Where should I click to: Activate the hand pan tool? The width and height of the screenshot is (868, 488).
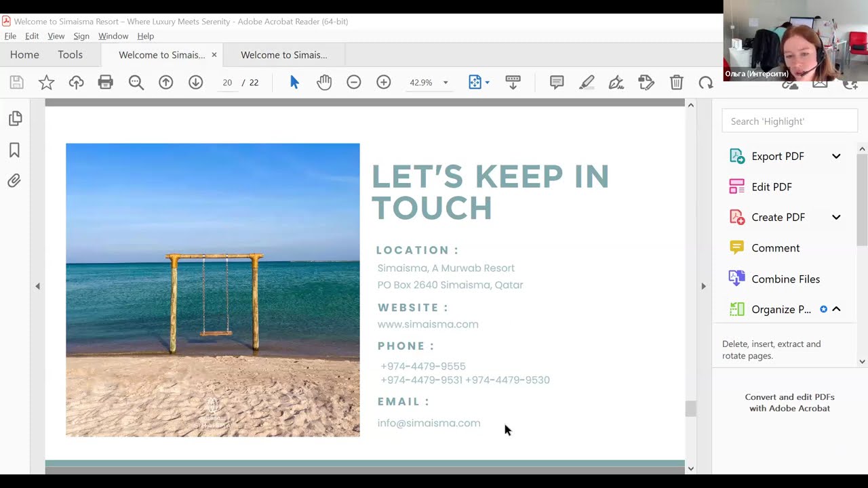click(324, 83)
